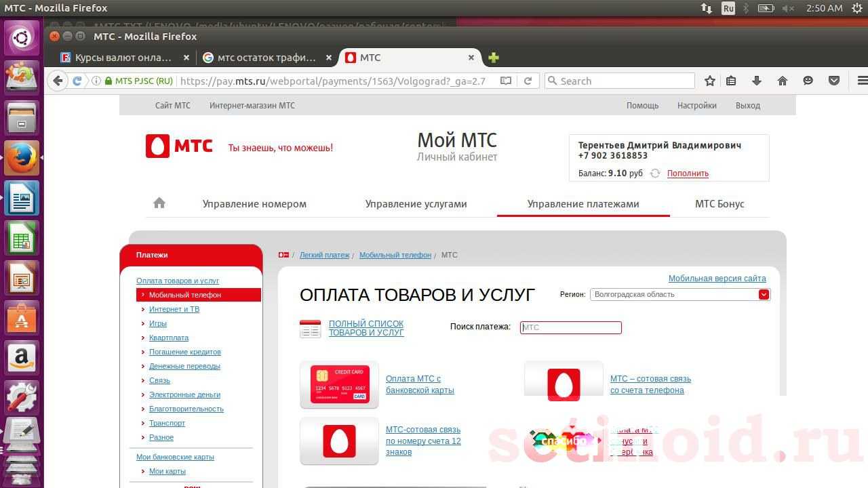The image size is (868, 488).
Task: Open Amazon launcher in dock
Action: pyautogui.click(x=22, y=359)
